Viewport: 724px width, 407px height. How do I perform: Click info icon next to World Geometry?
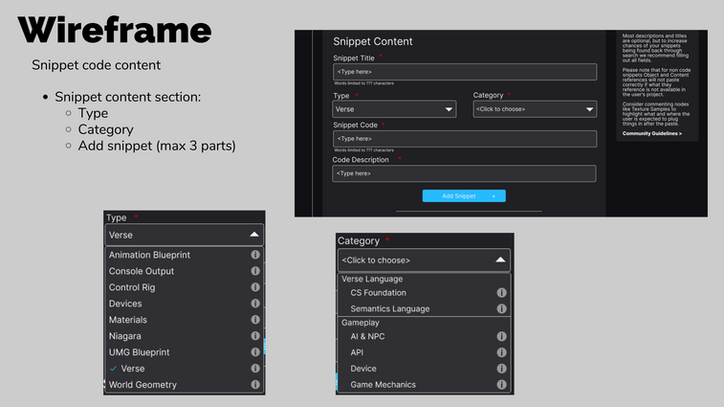[256, 385]
